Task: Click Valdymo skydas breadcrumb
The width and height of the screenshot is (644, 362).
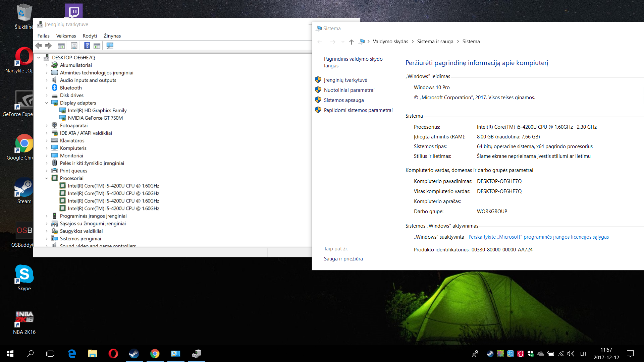Action: [390, 42]
